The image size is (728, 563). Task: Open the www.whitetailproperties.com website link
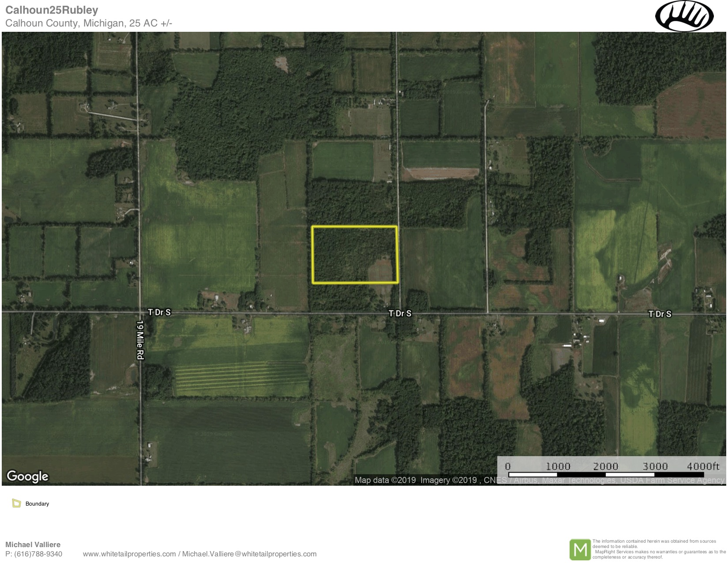(x=129, y=554)
